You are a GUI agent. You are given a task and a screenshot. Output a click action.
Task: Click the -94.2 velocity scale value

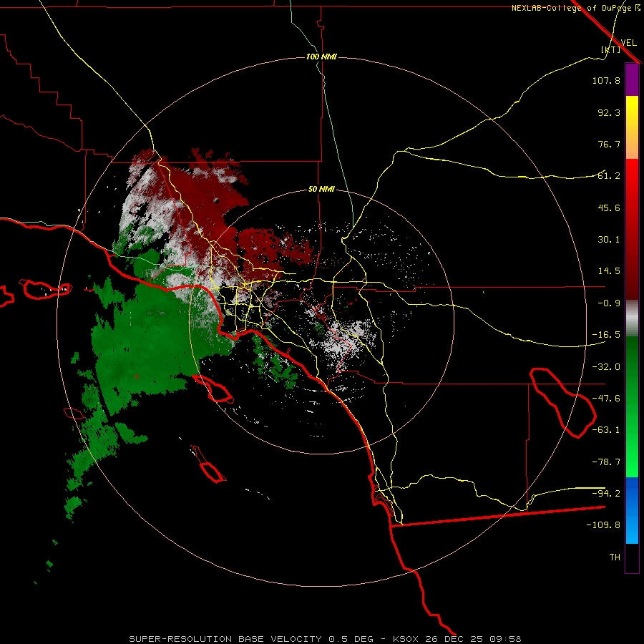[606, 493]
